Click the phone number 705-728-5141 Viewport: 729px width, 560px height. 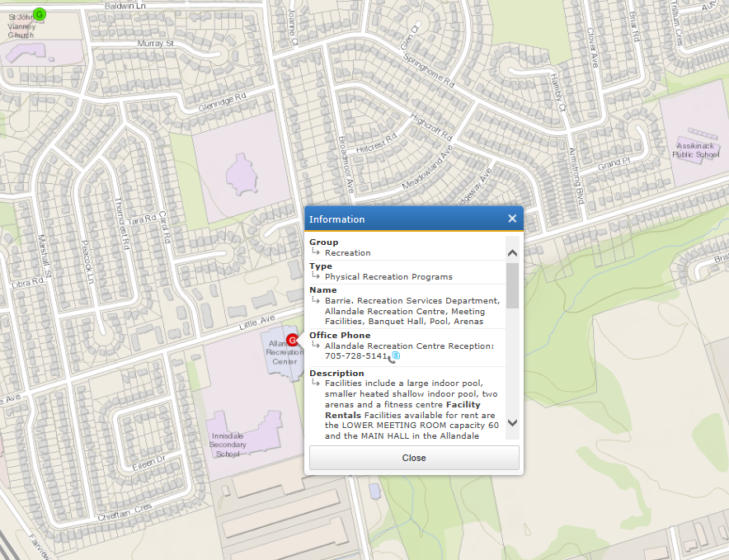355,356
